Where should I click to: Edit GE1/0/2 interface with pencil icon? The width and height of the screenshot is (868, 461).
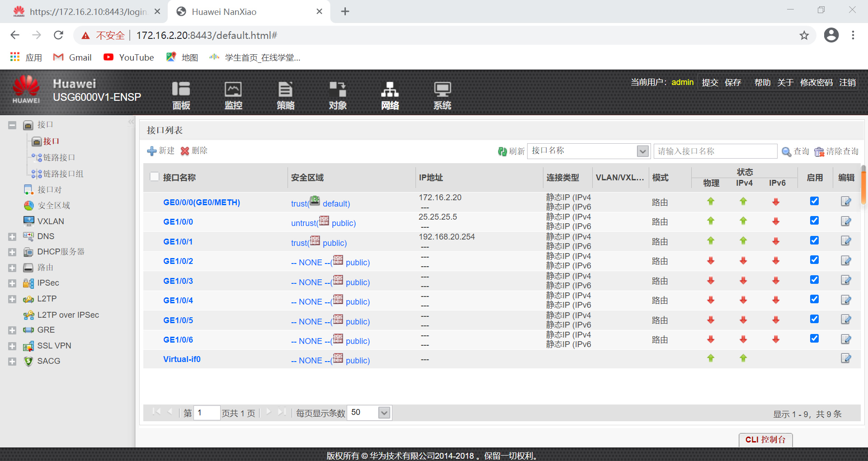pyautogui.click(x=846, y=260)
